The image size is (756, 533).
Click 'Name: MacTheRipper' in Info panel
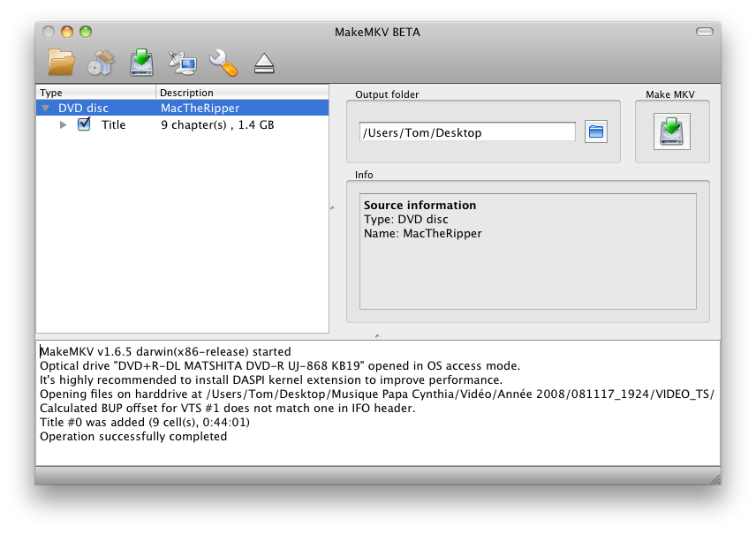423,233
